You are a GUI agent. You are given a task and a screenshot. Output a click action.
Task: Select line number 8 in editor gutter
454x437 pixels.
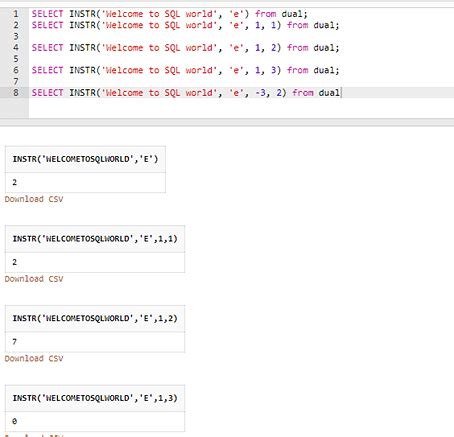click(16, 93)
